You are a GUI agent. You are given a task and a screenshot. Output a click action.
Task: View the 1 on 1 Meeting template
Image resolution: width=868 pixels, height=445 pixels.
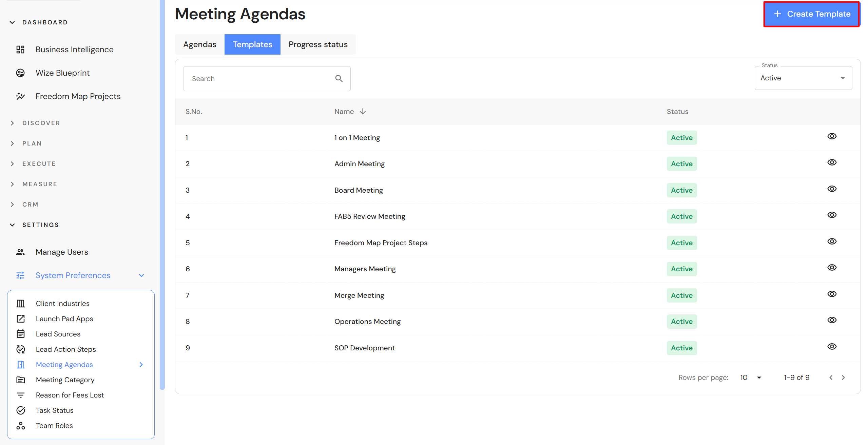(x=832, y=136)
